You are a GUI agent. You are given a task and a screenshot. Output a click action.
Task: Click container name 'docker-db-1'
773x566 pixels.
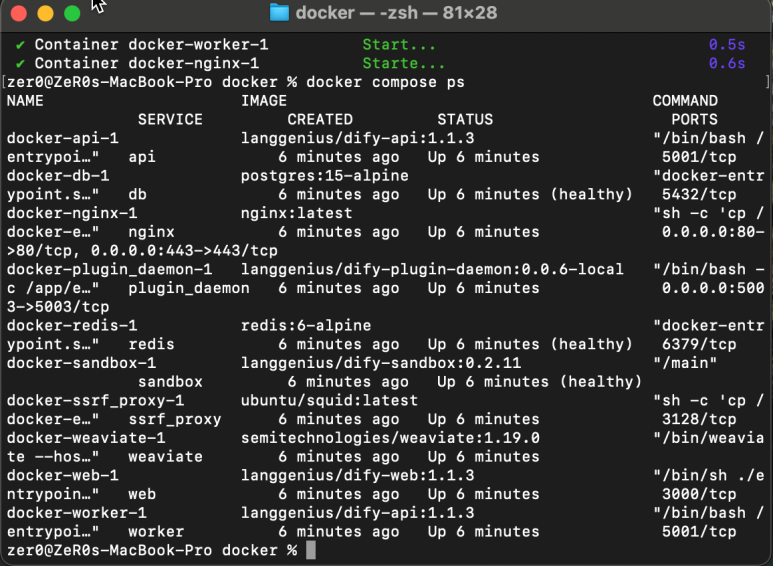(58, 176)
